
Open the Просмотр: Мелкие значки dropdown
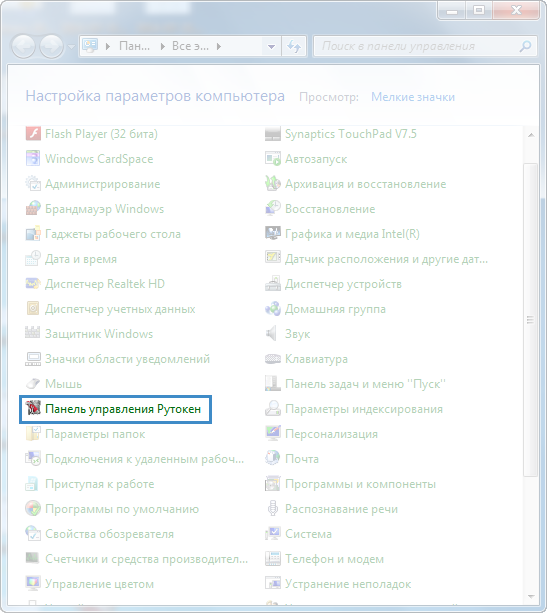pyautogui.click(x=413, y=97)
